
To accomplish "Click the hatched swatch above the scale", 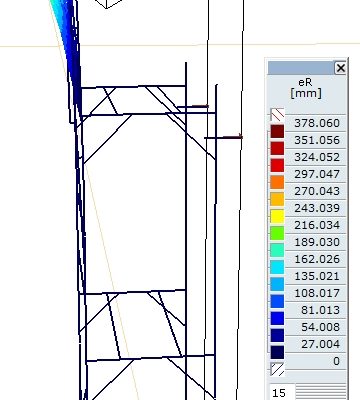I will point(277,115).
